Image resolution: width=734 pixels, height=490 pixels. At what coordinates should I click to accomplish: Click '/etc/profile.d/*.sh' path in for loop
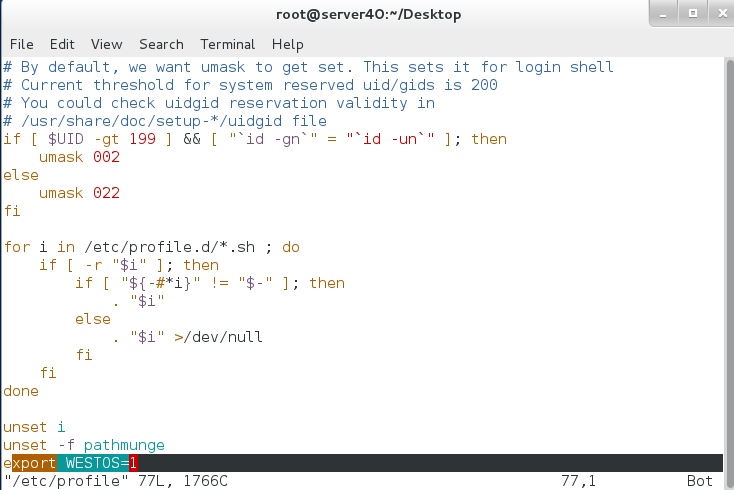coord(169,247)
